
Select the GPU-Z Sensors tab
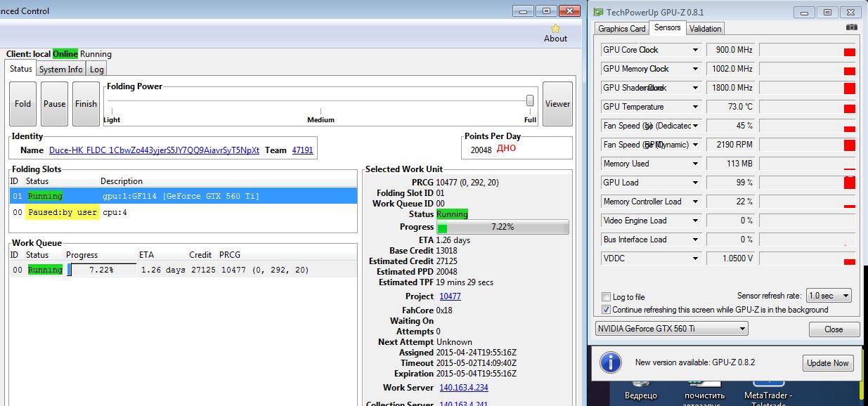[667, 27]
